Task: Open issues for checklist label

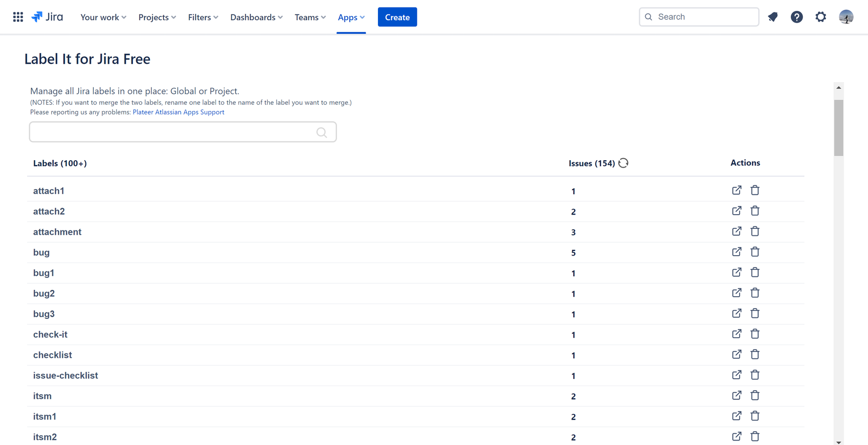Action: 737,355
